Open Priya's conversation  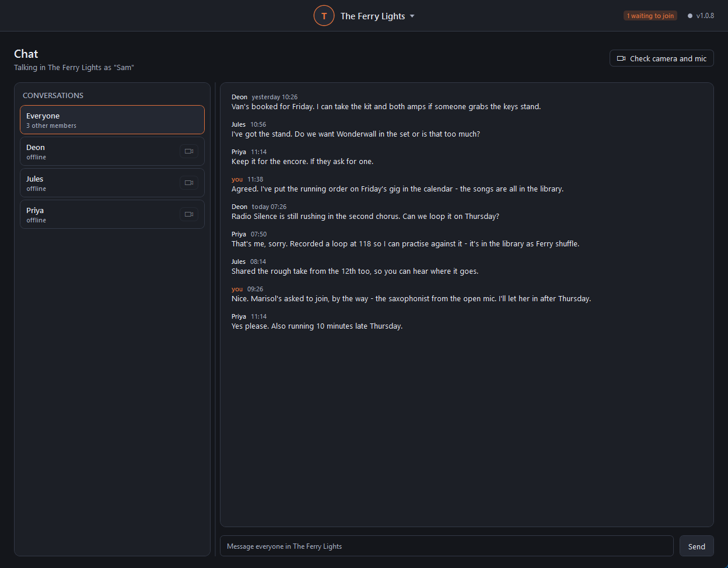click(x=112, y=215)
